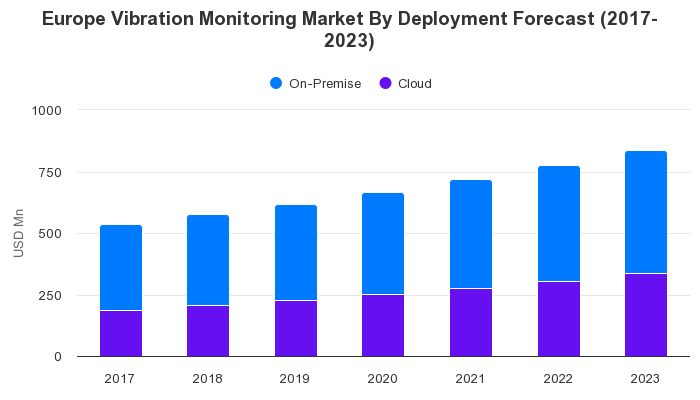Click the USD Mn axis title
This screenshot has width=700, height=400.
point(18,233)
